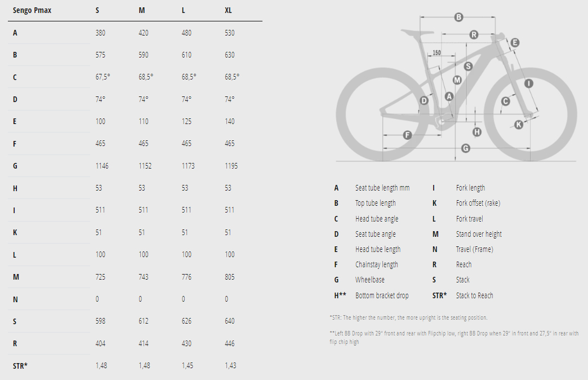Select the XL size column header
This screenshot has height=380, width=588.
coord(228,10)
